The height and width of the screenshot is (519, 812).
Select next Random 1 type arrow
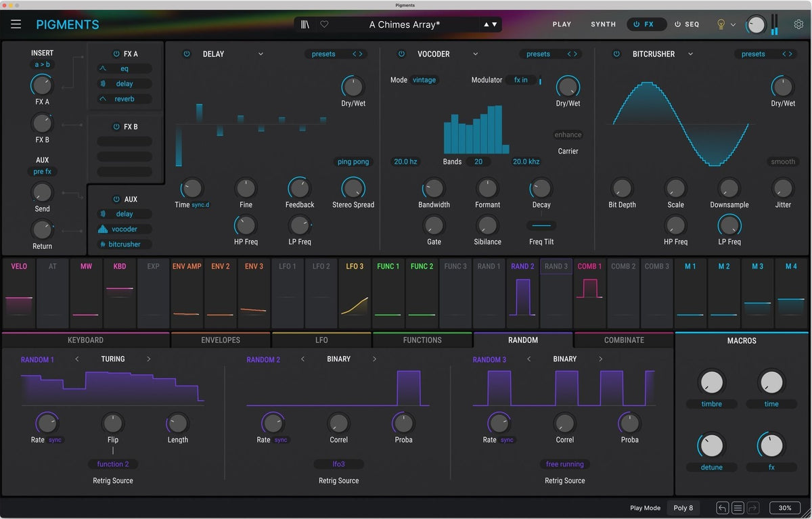point(149,359)
